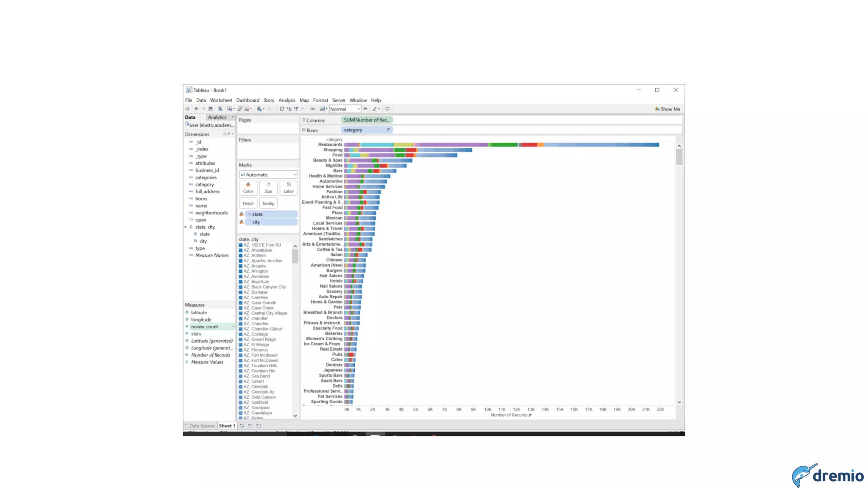Click the Swap rows and columns icon

(282, 109)
